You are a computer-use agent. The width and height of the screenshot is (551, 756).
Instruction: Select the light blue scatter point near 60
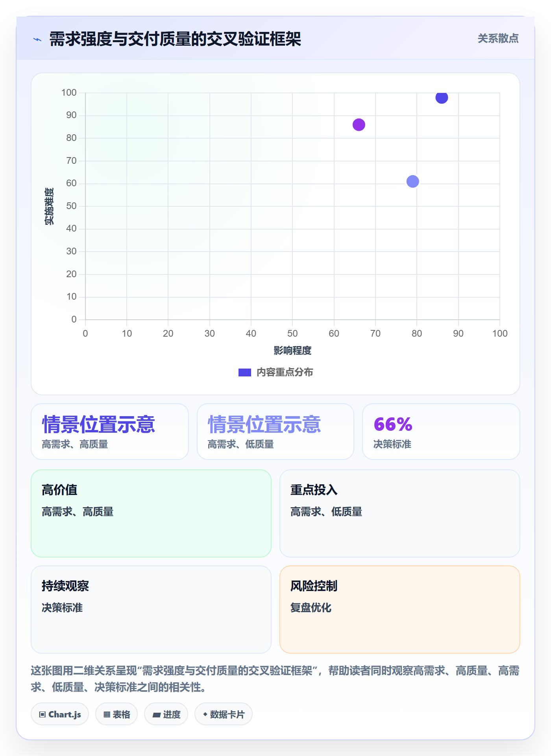(x=412, y=182)
